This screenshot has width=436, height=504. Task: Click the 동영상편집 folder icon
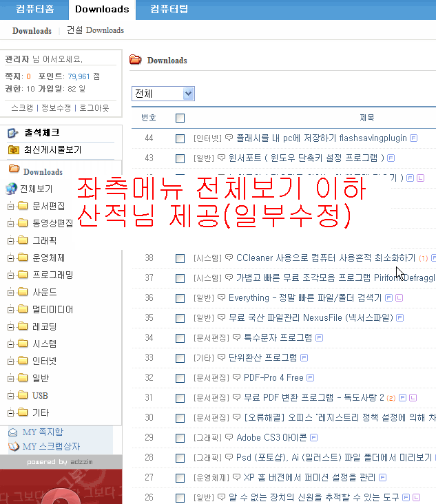click(x=23, y=222)
